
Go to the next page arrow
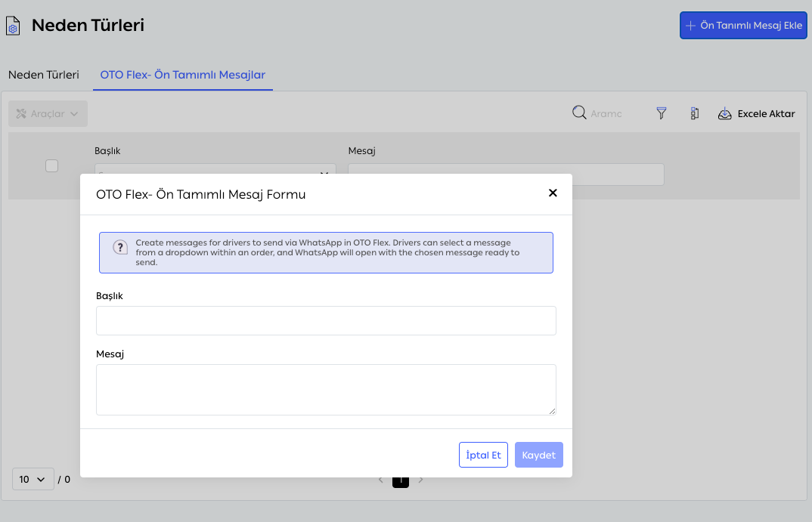click(x=420, y=480)
